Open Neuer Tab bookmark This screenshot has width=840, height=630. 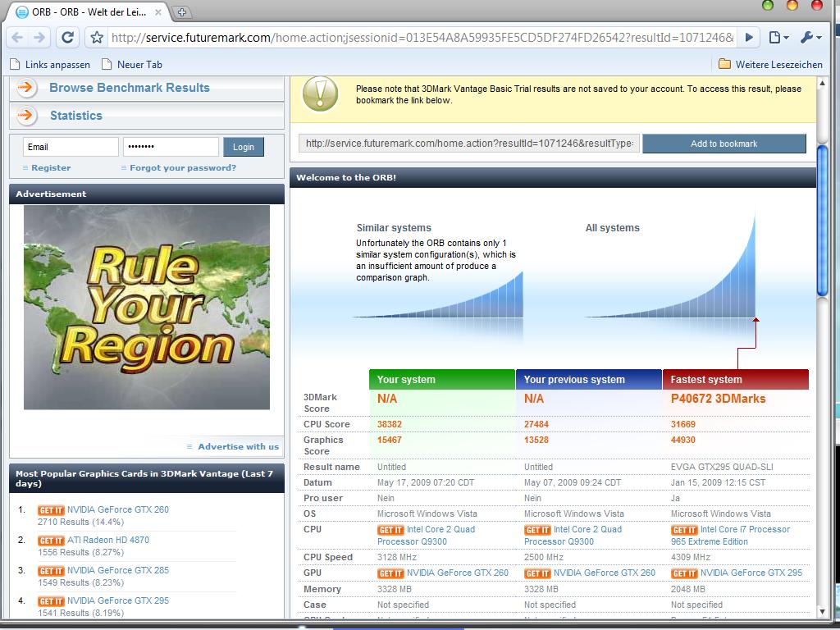[132, 64]
